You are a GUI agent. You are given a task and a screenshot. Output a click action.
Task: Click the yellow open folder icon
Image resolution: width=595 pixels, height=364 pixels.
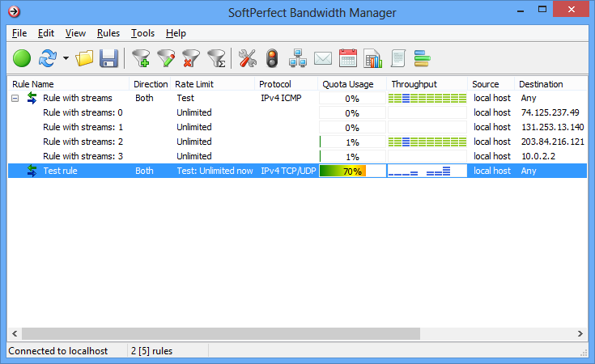[84, 58]
